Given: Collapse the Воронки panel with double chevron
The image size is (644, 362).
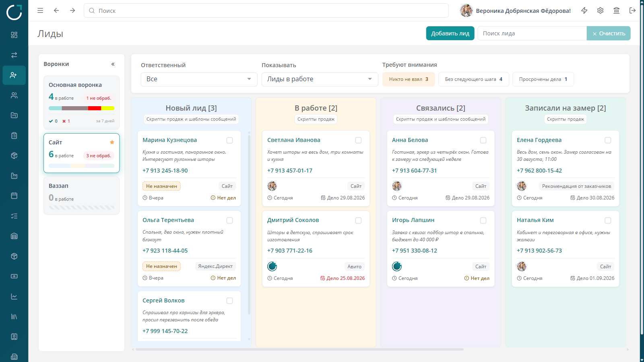Looking at the screenshot, I should click(113, 64).
